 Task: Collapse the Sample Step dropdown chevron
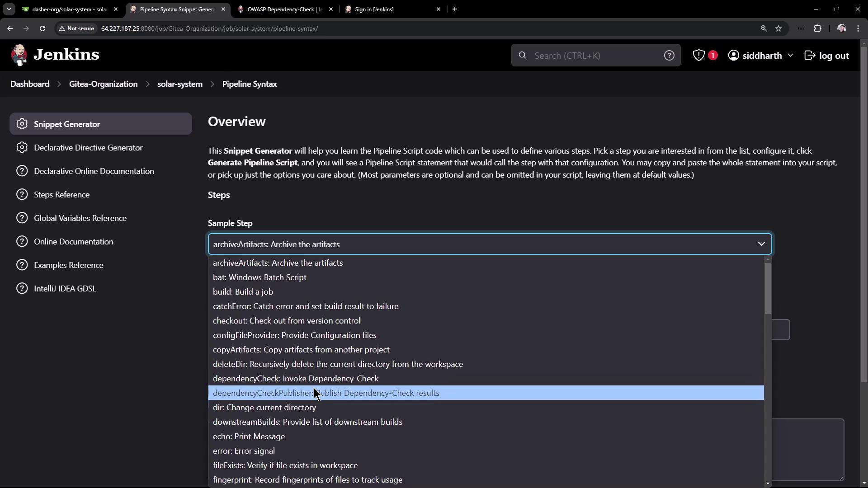pos(761,244)
